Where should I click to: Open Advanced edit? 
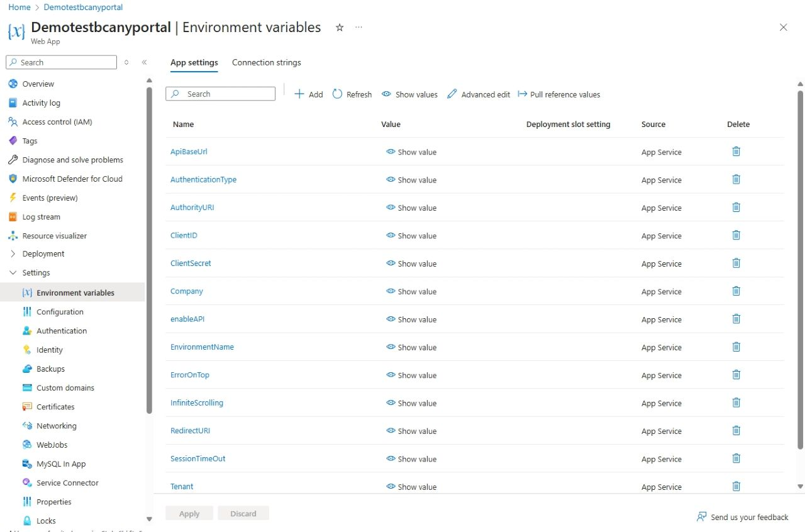(x=479, y=94)
